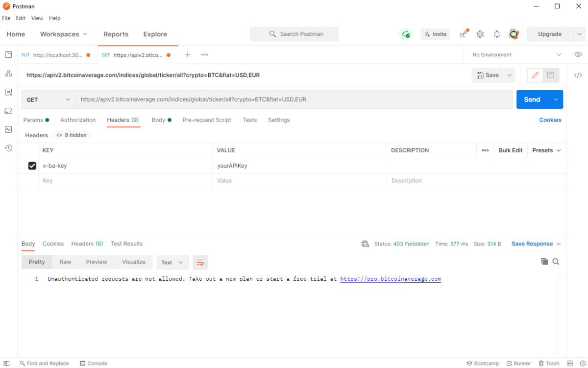Open the Monitors sidebar icon
The height and width of the screenshot is (368, 588).
[x=8, y=129]
